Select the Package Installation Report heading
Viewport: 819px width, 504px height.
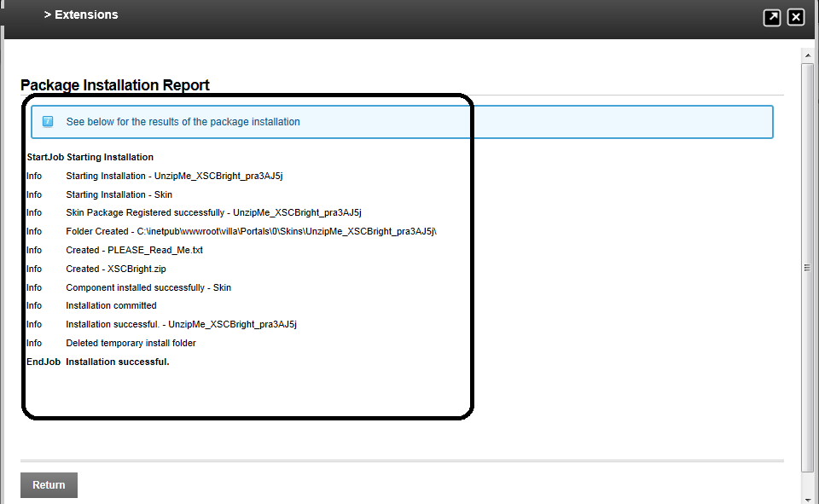click(115, 85)
